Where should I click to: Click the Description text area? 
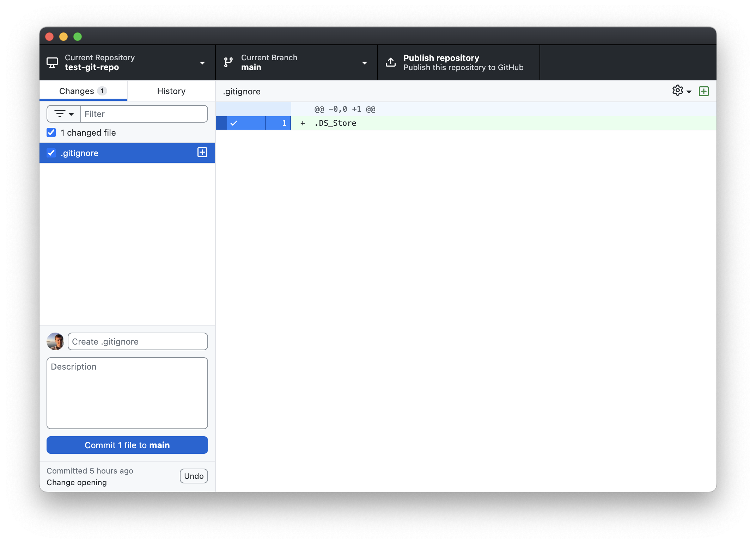[127, 393]
